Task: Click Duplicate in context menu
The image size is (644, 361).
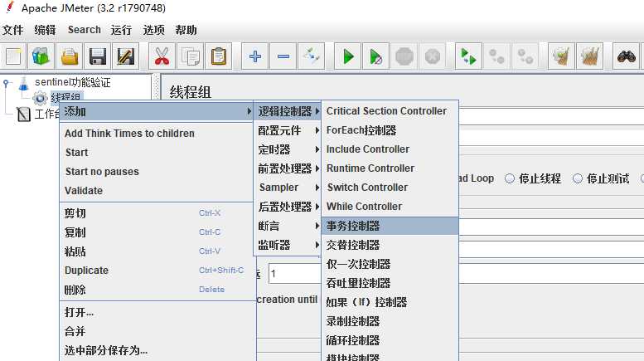Action: pos(157,271)
